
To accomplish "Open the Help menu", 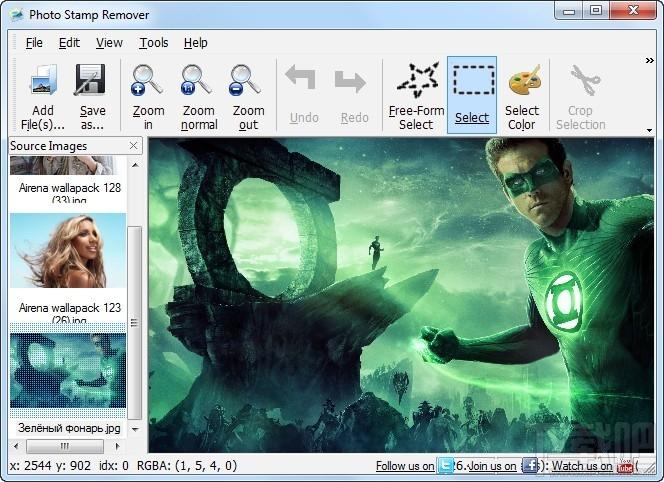I will (195, 43).
